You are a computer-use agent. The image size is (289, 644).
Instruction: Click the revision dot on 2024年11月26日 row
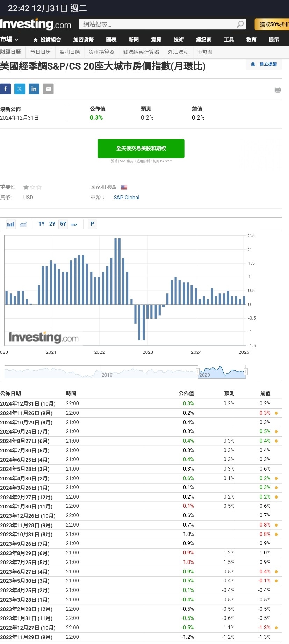pos(276,413)
